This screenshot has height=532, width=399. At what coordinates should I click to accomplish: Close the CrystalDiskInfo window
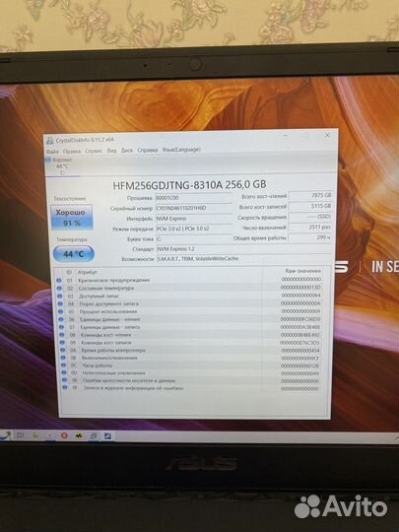coord(327,135)
